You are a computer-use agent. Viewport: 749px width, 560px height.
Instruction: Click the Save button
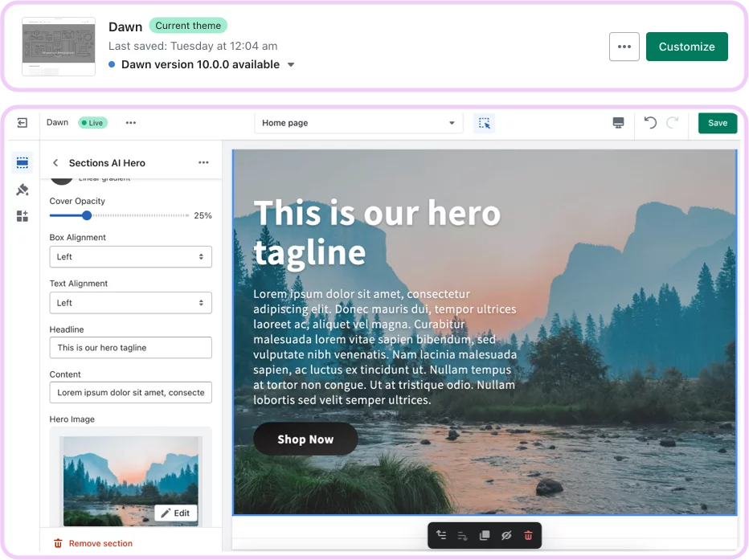(x=717, y=123)
